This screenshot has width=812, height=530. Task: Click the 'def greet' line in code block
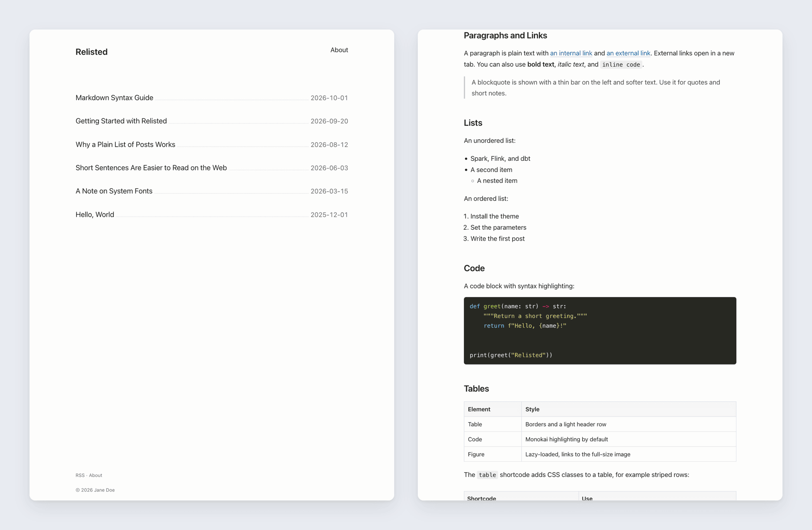click(518, 306)
